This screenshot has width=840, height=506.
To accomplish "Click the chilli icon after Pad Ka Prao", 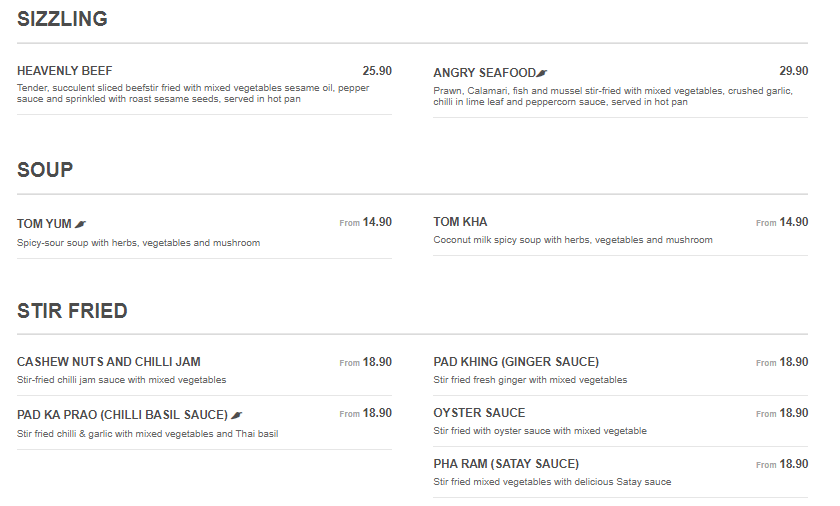I will point(237,415).
